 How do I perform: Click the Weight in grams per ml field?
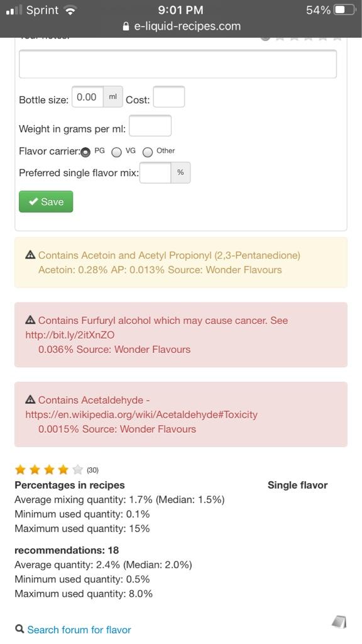tap(150, 126)
